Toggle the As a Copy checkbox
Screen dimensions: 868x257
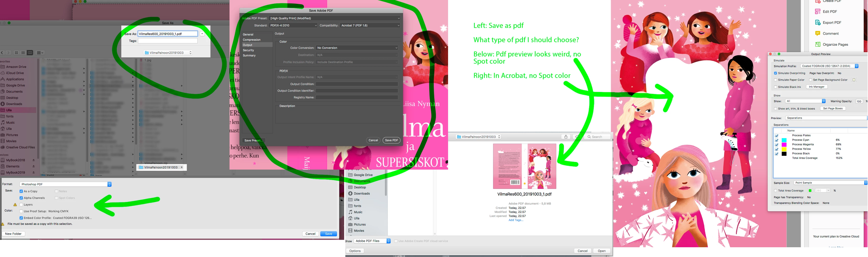click(x=21, y=191)
